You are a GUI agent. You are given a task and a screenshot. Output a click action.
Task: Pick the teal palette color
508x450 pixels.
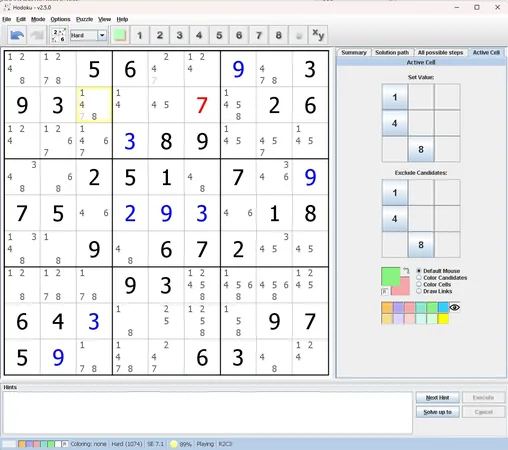[x=421, y=307]
